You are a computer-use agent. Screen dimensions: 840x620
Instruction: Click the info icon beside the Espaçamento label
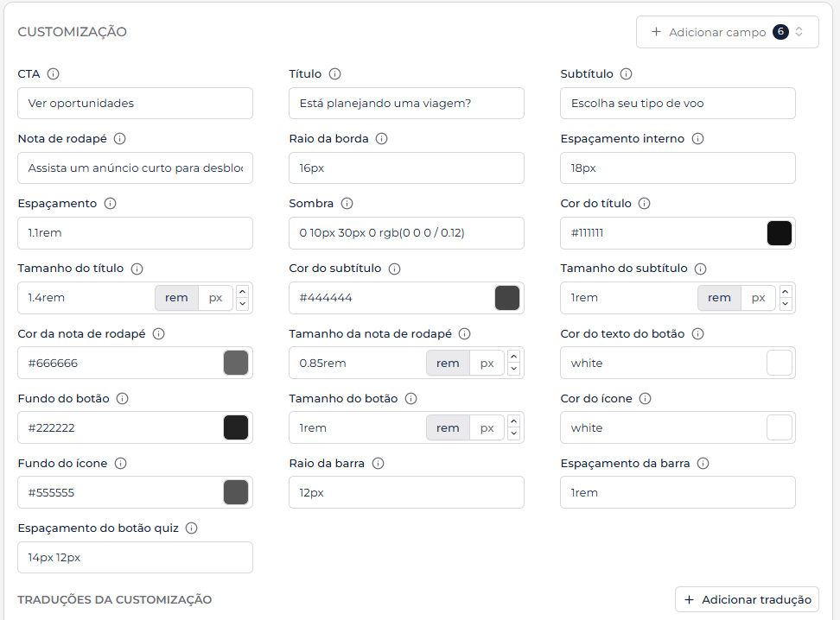point(110,204)
